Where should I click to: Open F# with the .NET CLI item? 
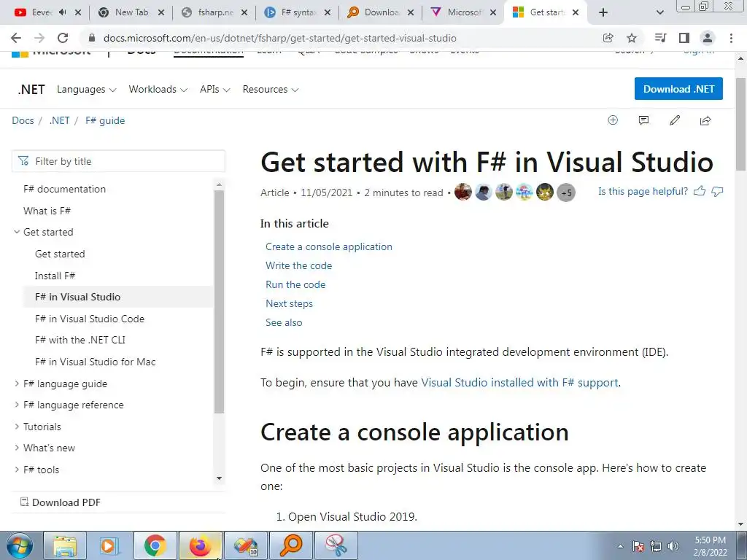pyautogui.click(x=80, y=340)
